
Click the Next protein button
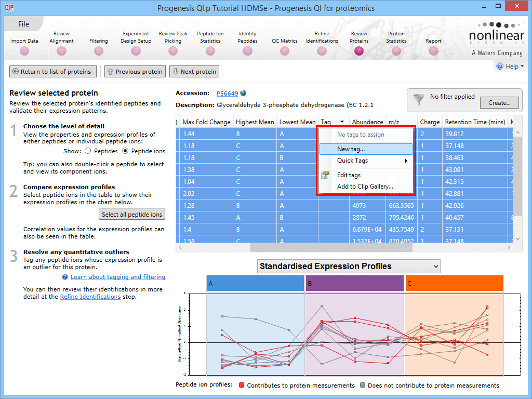coord(194,72)
